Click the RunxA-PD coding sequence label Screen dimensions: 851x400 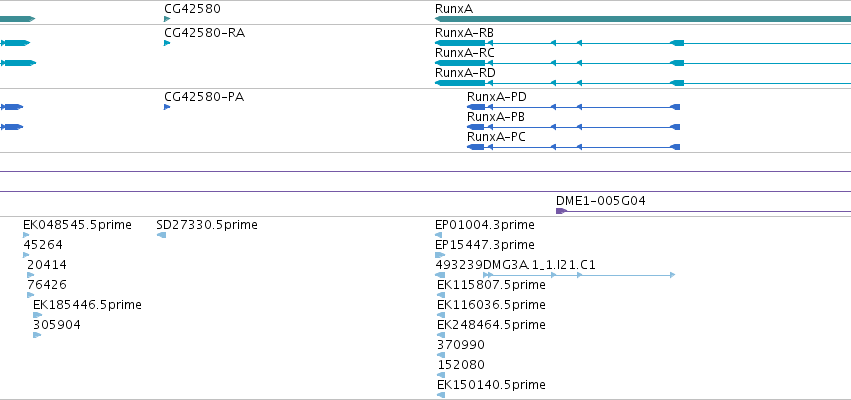tap(497, 97)
